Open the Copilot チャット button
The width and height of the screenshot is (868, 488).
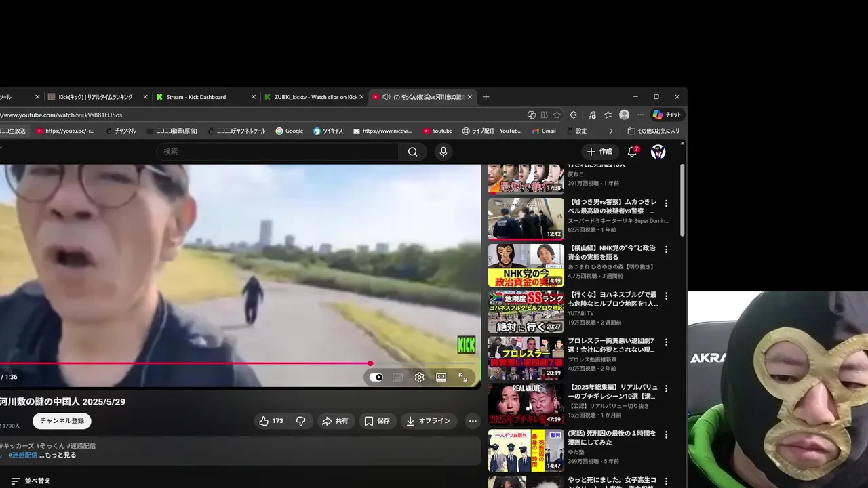tap(667, 115)
